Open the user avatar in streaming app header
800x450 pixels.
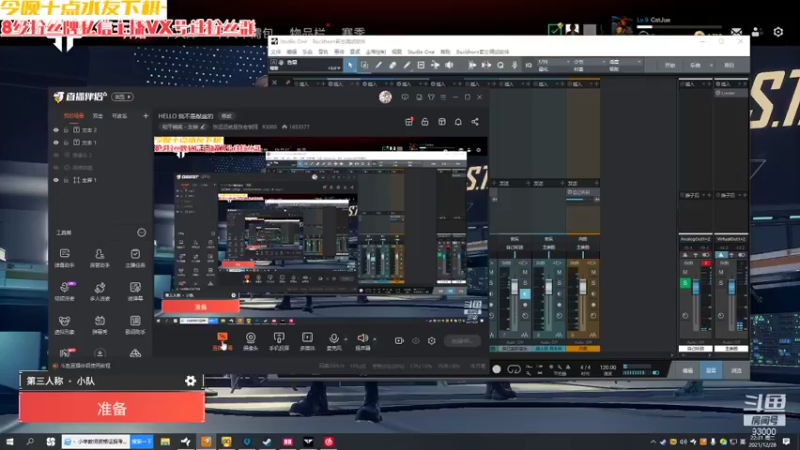coord(385,97)
